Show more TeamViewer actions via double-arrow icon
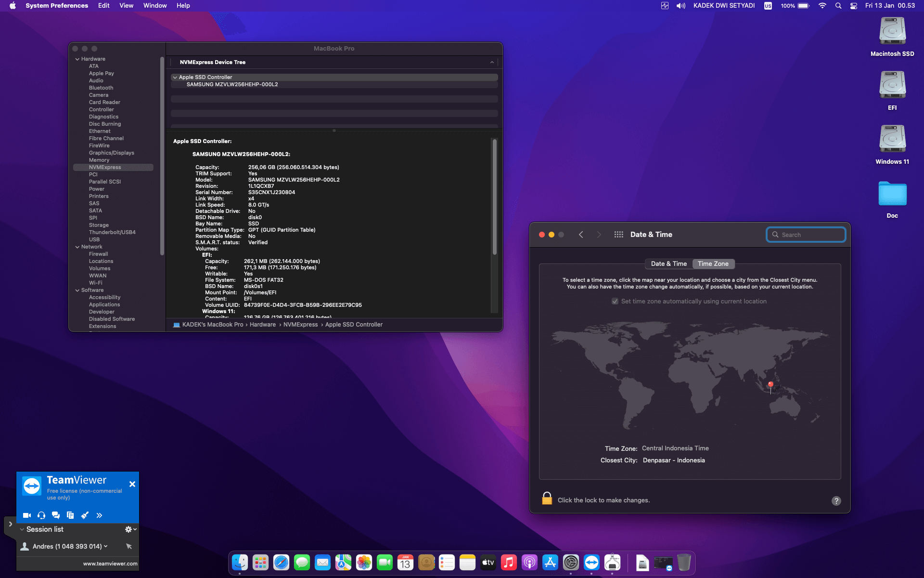 click(x=100, y=515)
